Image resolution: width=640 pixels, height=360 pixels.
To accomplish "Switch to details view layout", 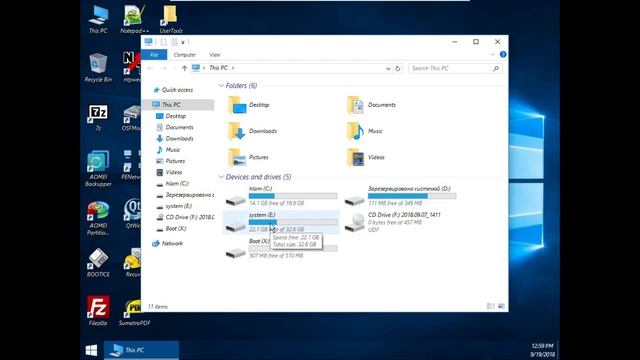I will coord(491,306).
